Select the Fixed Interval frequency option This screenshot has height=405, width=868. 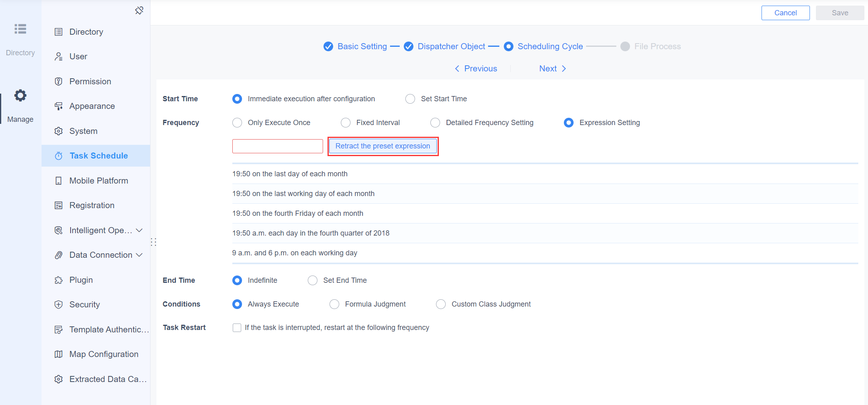pyautogui.click(x=346, y=123)
